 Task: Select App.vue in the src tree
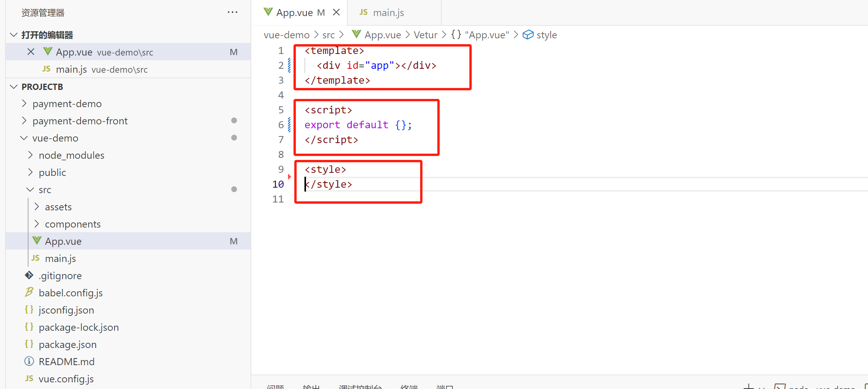tap(128, 241)
